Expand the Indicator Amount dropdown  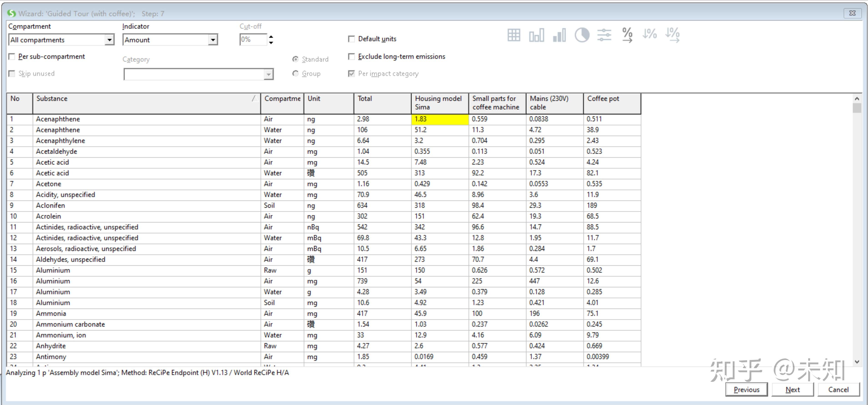click(x=213, y=40)
